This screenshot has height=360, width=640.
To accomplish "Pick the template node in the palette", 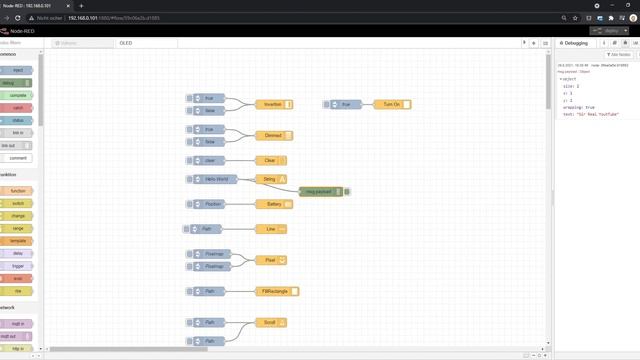I will click(x=16, y=241).
